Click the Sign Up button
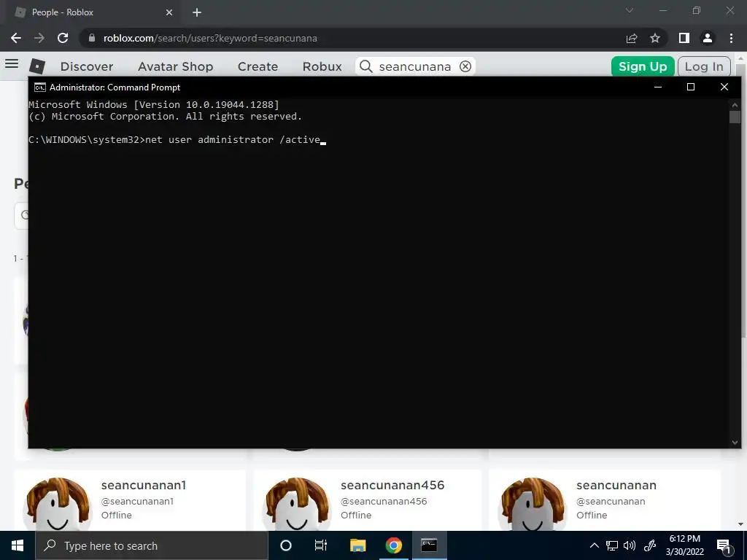Image resolution: width=747 pixels, height=560 pixels. point(643,66)
